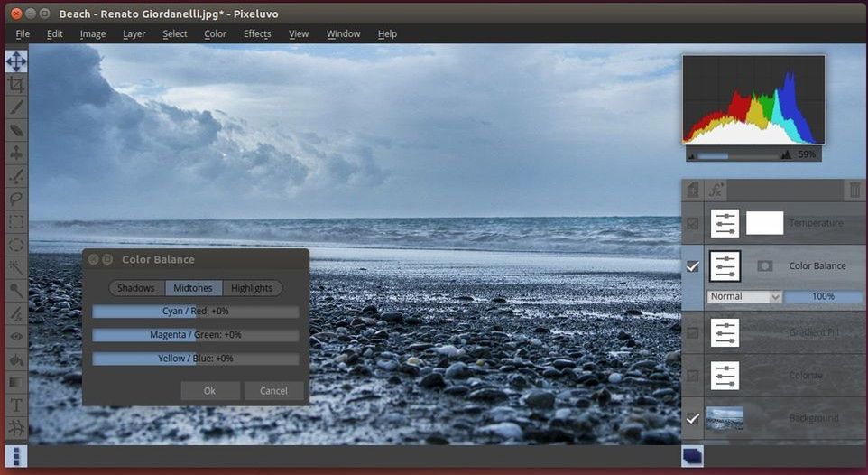Click the zoom slider below histogram

738,156
